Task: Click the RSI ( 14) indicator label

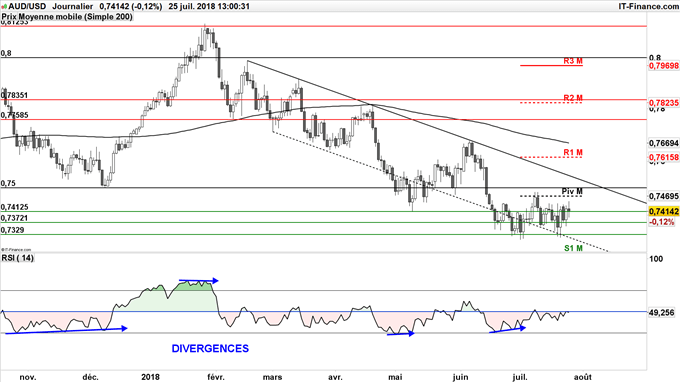Action: tap(18, 258)
